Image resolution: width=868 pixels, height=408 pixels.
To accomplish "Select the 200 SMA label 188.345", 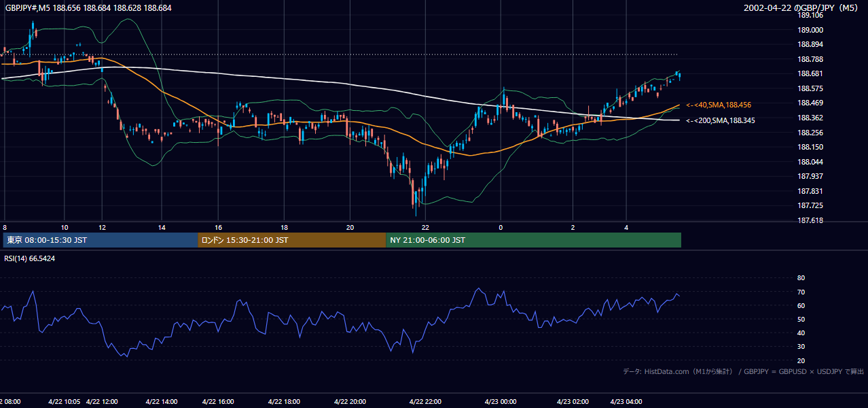I will point(720,120).
